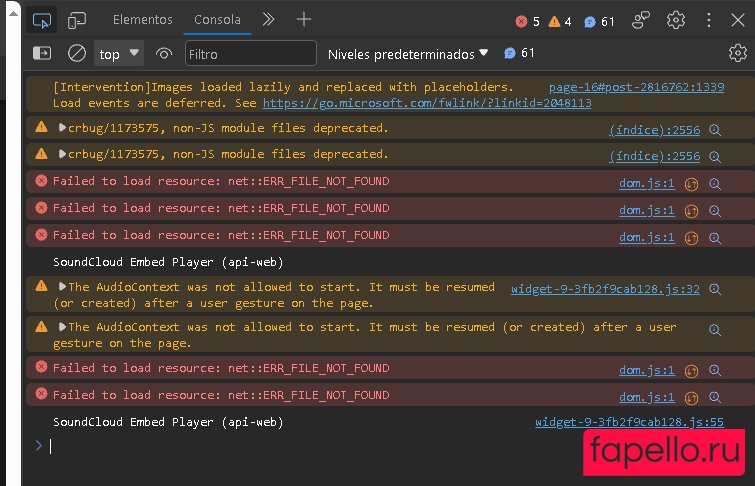Screen dimensions: 755x486
Task: Open dom.js:1 link of fourth failed resource
Action: coord(646,370)
